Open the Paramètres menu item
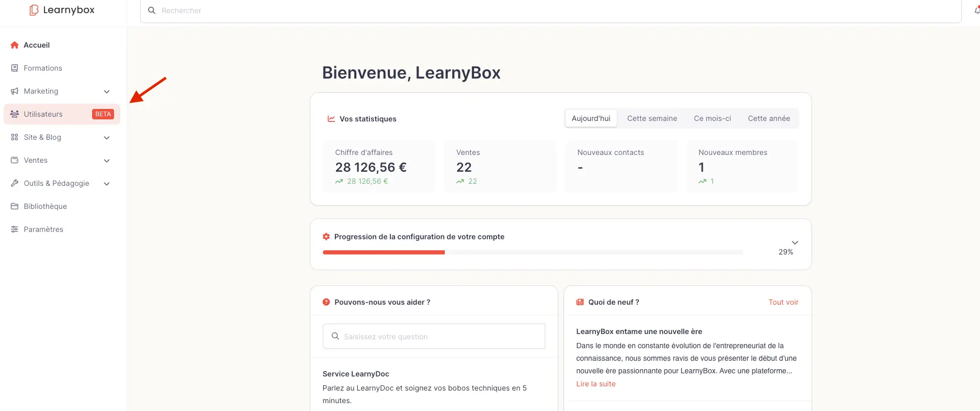This screenshot has height=411, width=980. pyautogui.click(x=62, y=229)
